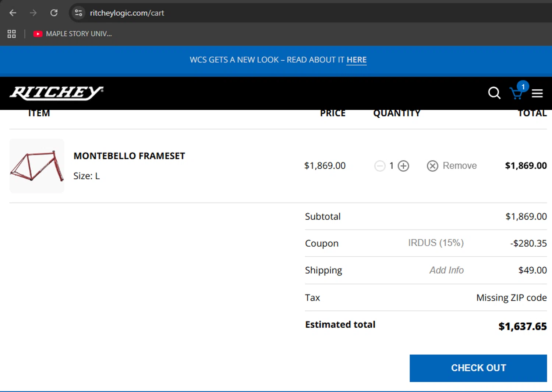Viewport: 552px width, 392px height.
Task: Open the Montebello frameset thumbnail
Action: click(x=37, y=166)
